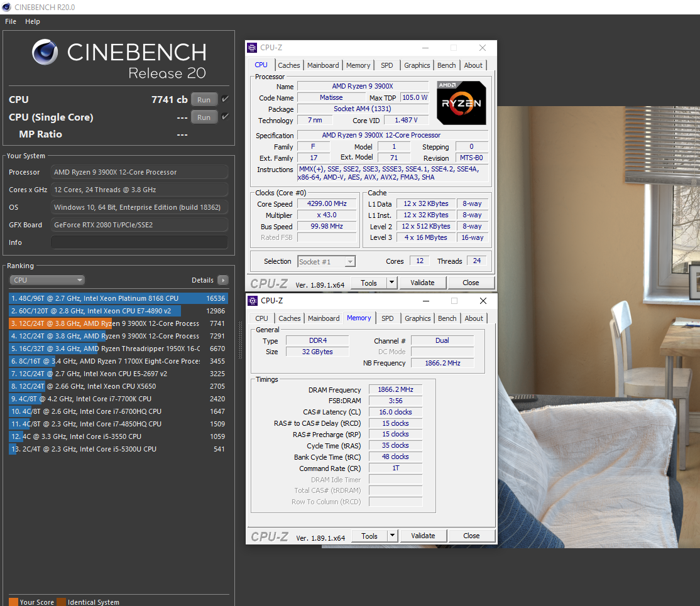
Task: Select the Mainboard tab in upper CPU-Z window
Action: 323,65
